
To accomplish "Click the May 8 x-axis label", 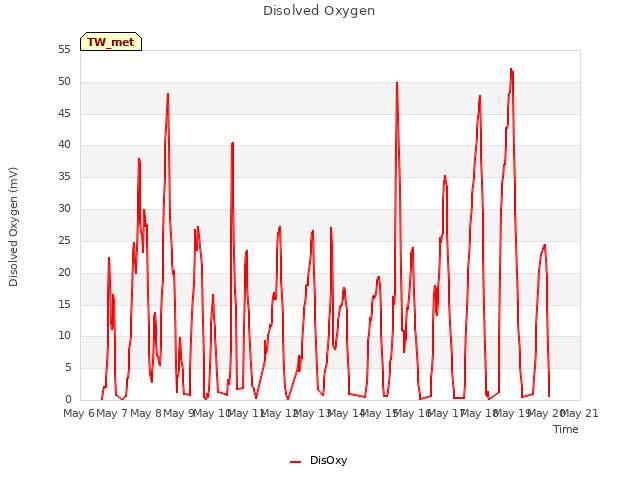I will (146, 413).
